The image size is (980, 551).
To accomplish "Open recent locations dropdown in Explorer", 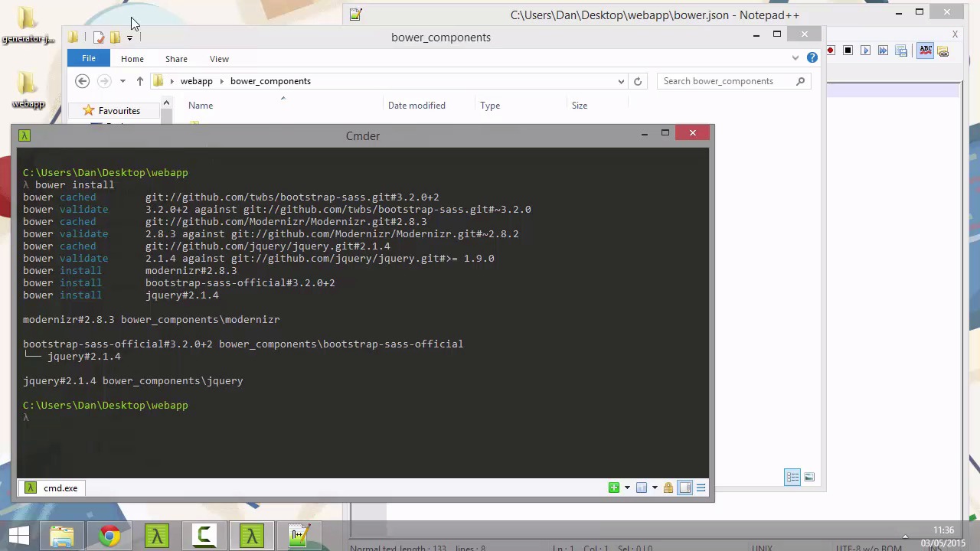I will point(122,81).
